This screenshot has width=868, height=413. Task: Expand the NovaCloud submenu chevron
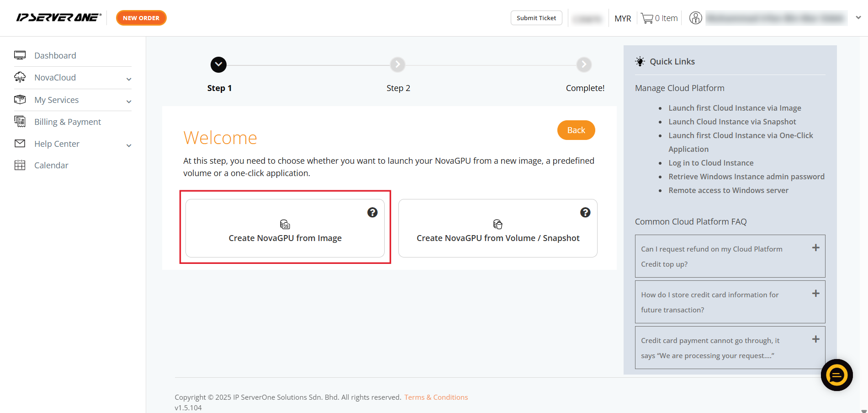click(129, 79)
